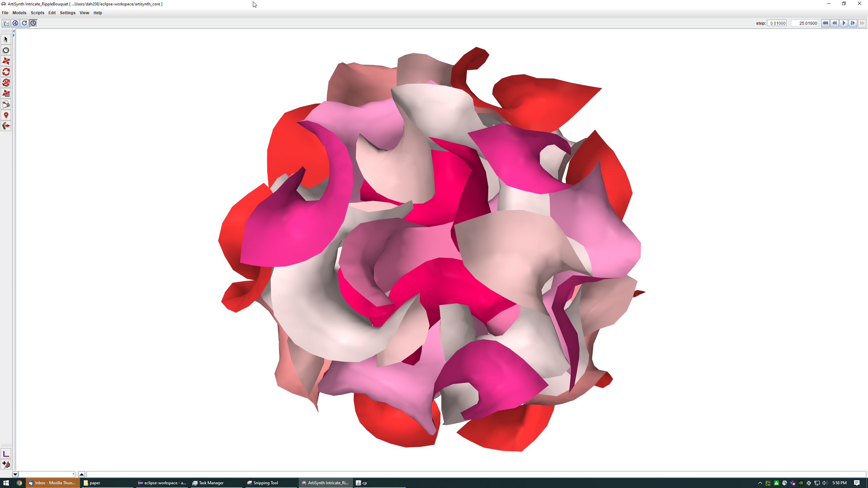
Task: Click the single step forward button
Action: (x=853, y=23)
